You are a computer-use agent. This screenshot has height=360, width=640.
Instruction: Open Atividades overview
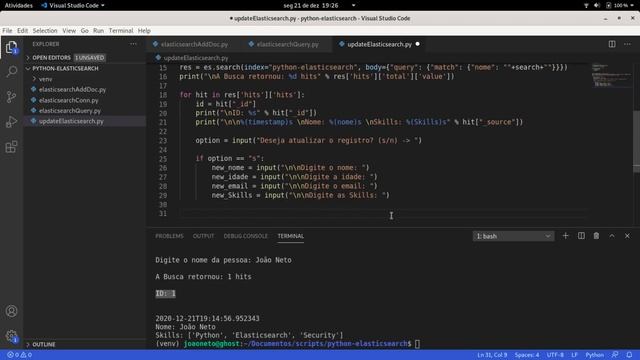click(x=18, y=5)
